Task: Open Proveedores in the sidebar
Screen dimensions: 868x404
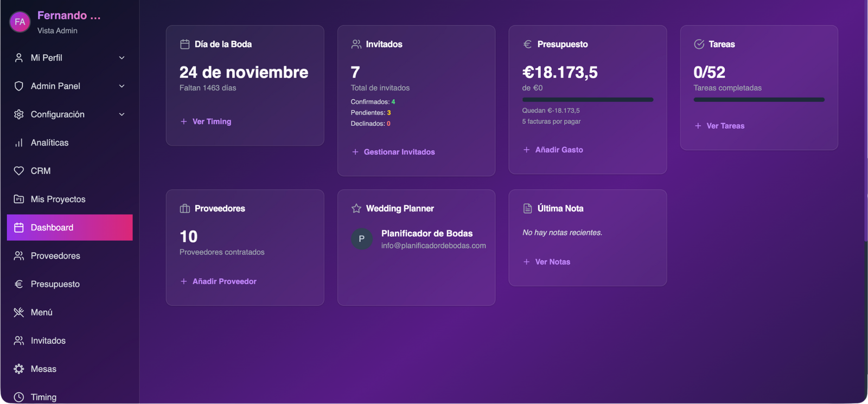Action: point(55,256)
